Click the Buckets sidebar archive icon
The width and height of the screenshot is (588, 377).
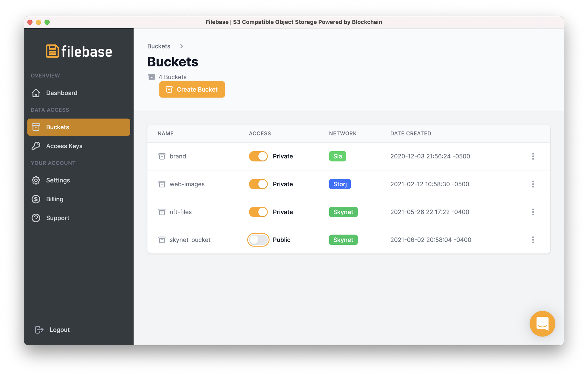pos(36,127)
